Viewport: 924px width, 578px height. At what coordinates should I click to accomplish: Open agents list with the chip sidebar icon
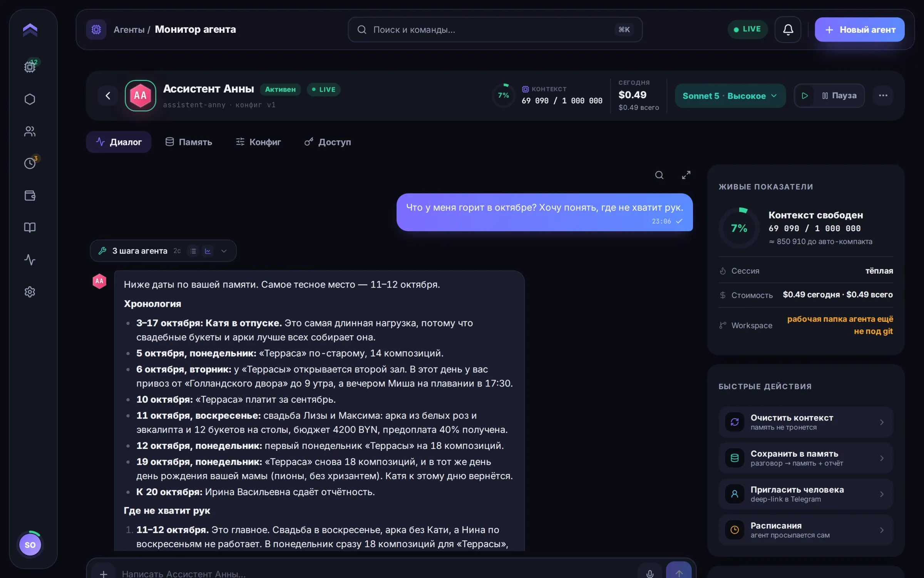pyautogui.click(x=30, y=67)
